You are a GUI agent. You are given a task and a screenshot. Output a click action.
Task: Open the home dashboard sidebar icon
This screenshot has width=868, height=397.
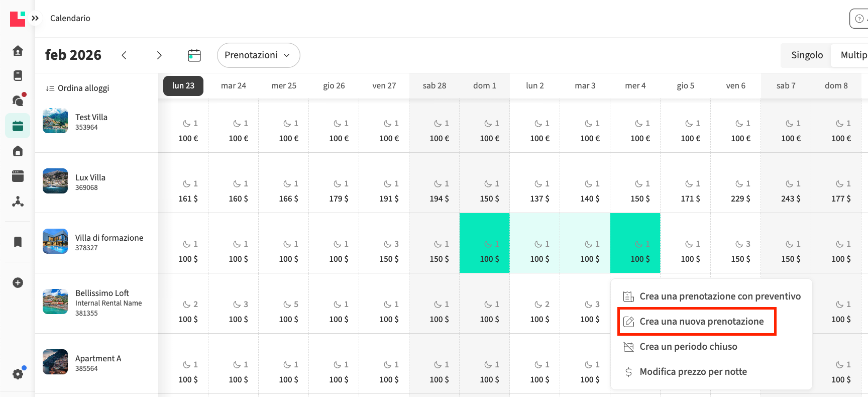[x=18, y=51]
